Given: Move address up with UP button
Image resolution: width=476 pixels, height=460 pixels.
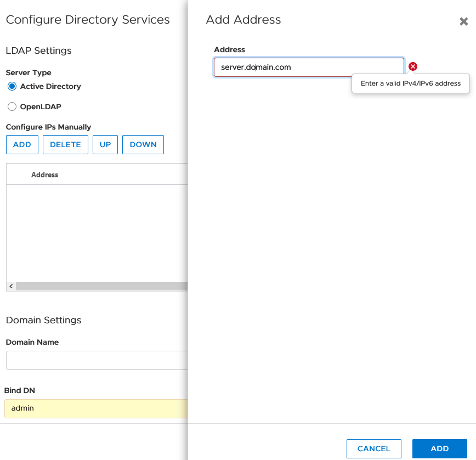Looking at the screenshot, I should (105, 145).
